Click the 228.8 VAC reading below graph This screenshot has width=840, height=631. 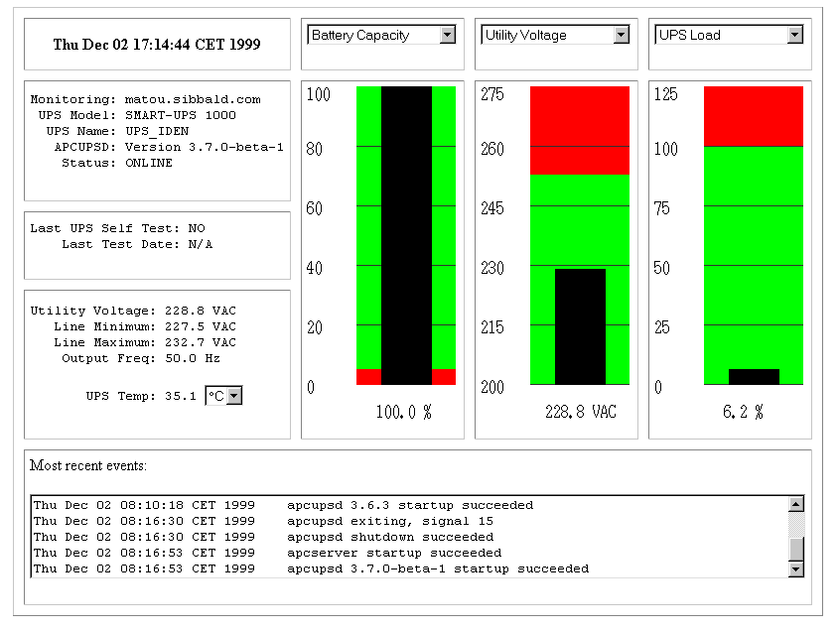580,412
